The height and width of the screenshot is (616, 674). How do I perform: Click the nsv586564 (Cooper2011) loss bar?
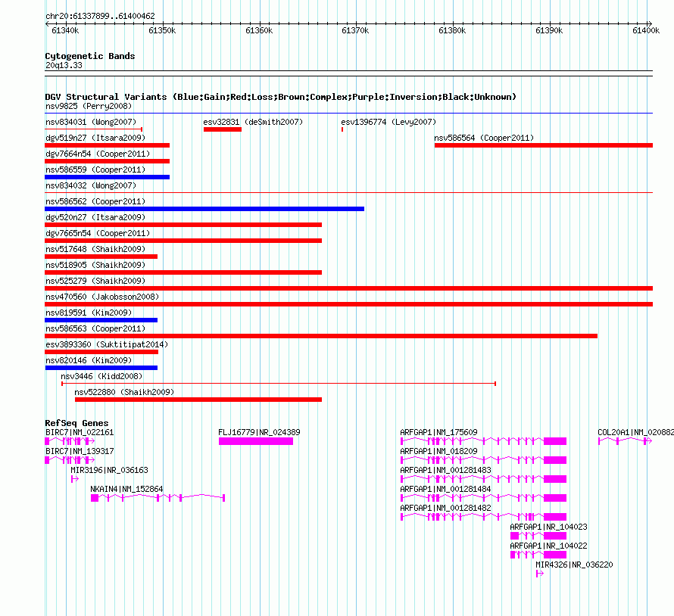tap(543, 145)
